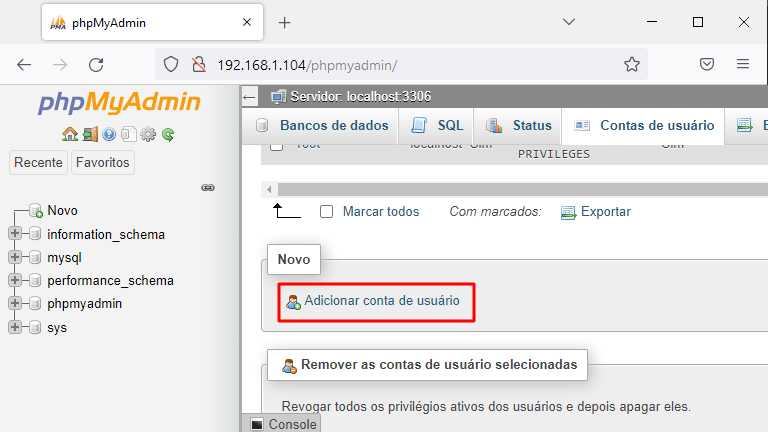768x432 pixels.
Task: Expand the sys database node
Action: pyautogui.click(x=15, y=327)
